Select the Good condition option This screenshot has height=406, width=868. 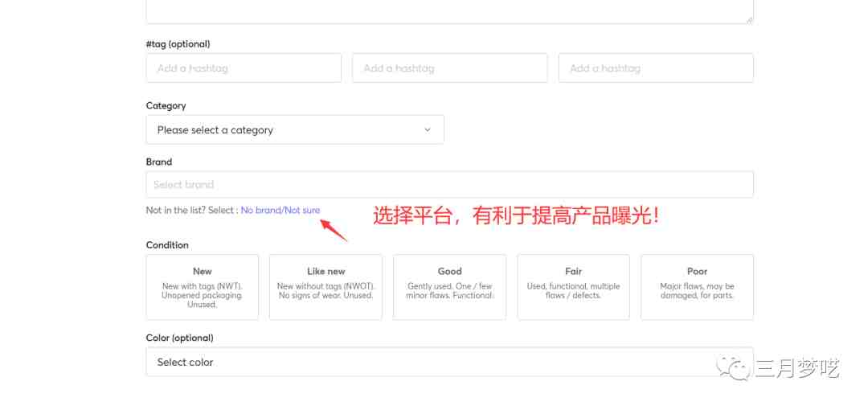[x=449, y=287]
